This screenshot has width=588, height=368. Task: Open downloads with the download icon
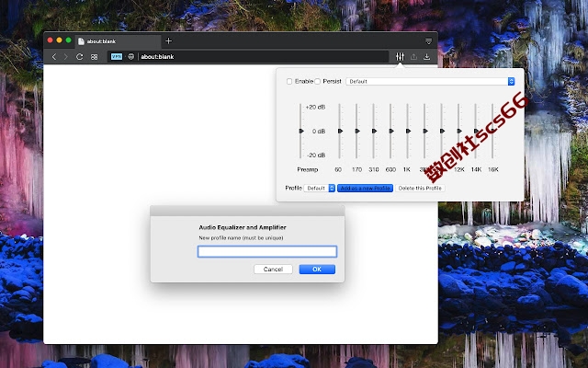coord(426,57)
